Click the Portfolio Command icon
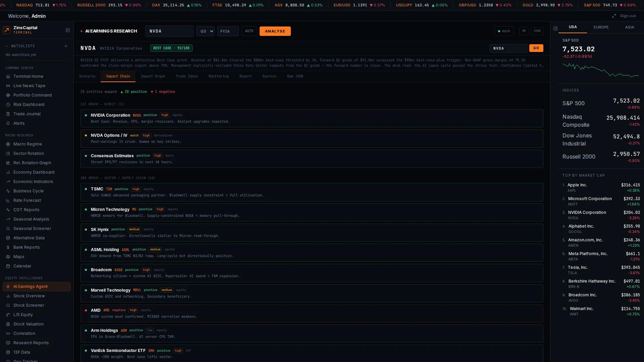Image resolution: width=644 pixels, height=362 pixels. tap(8, 95)
